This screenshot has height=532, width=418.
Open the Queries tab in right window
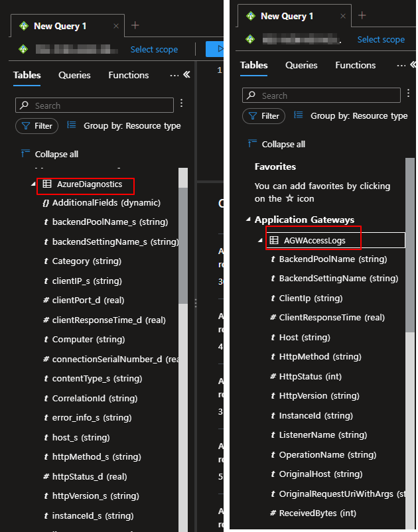click(x=301, y=65)
